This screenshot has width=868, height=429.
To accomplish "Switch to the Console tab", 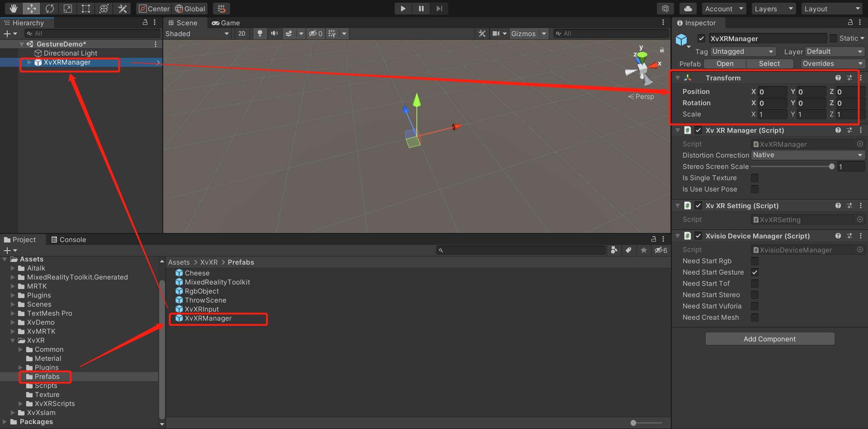I will click(68, 240).
